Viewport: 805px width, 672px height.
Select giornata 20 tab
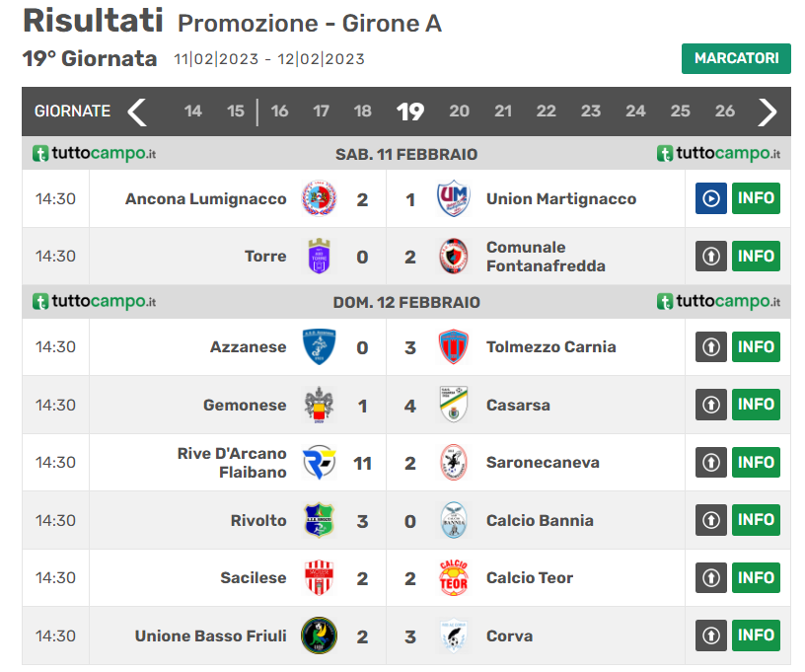pos(459,112)
